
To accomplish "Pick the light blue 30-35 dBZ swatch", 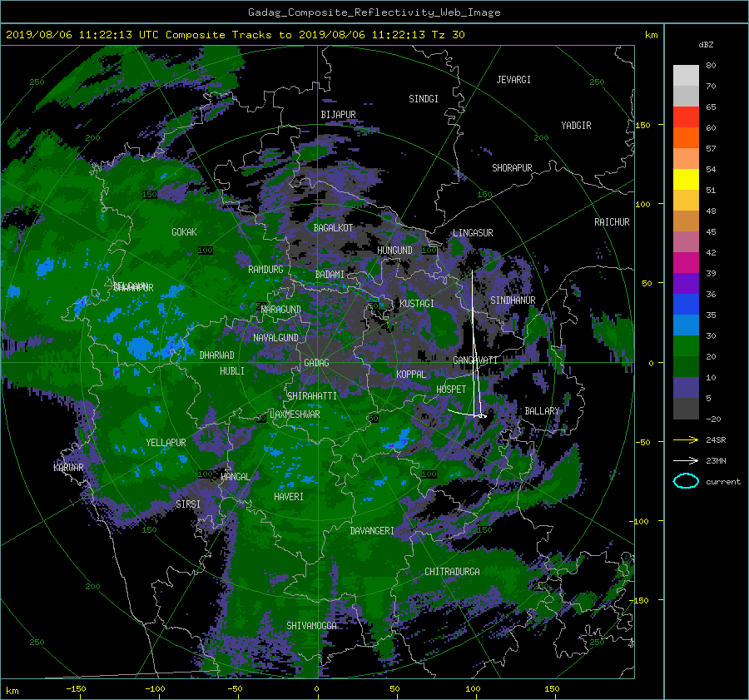I will [686, 325].
